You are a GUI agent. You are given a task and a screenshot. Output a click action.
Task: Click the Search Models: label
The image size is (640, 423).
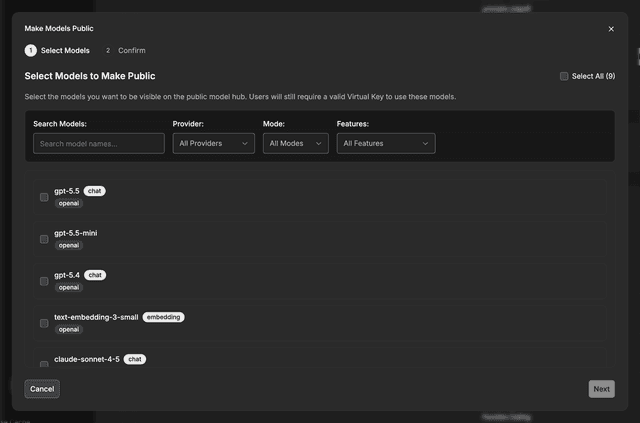[60, 124]
